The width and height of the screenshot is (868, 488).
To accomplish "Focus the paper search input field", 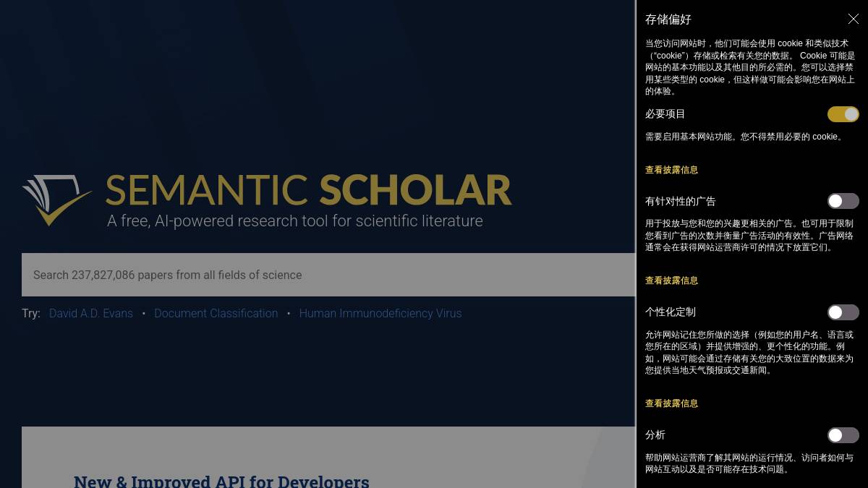I will click(x=328, y=275).
